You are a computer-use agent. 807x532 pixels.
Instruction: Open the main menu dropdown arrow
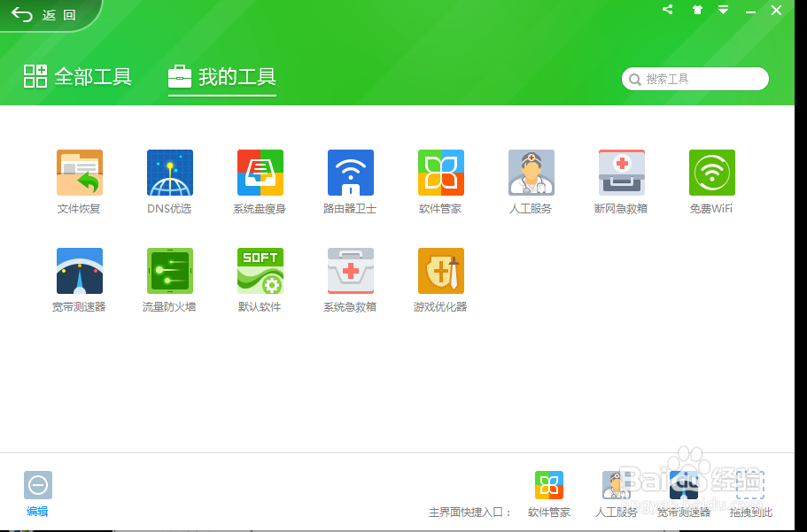tap(723, 10)
